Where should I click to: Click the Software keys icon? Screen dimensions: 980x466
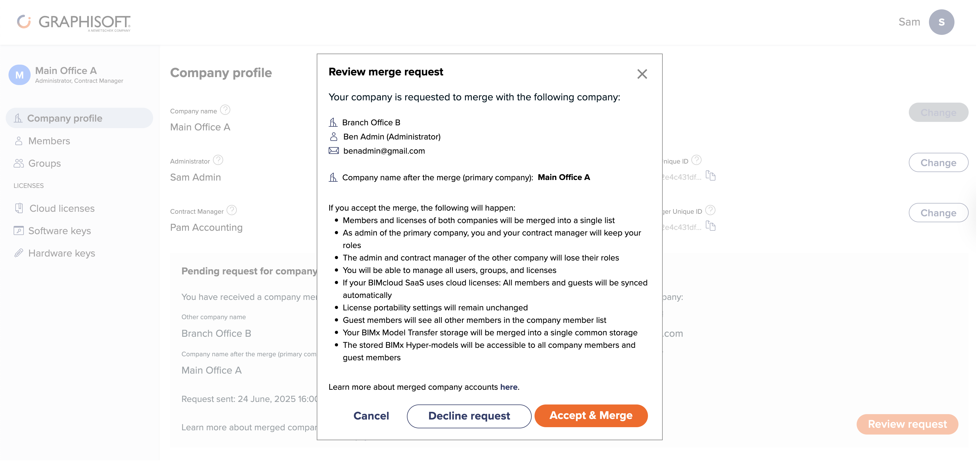tap(19, 230)
